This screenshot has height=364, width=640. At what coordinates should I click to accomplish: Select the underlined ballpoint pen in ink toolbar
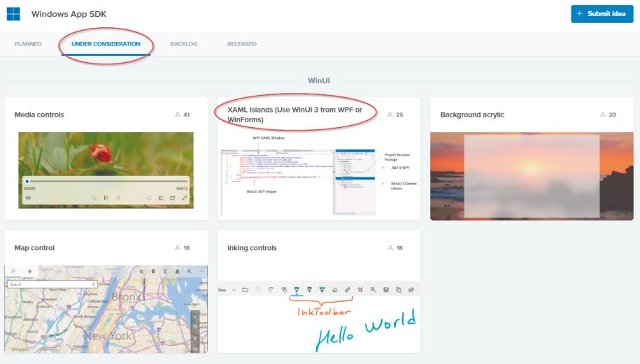pos(297,290)
